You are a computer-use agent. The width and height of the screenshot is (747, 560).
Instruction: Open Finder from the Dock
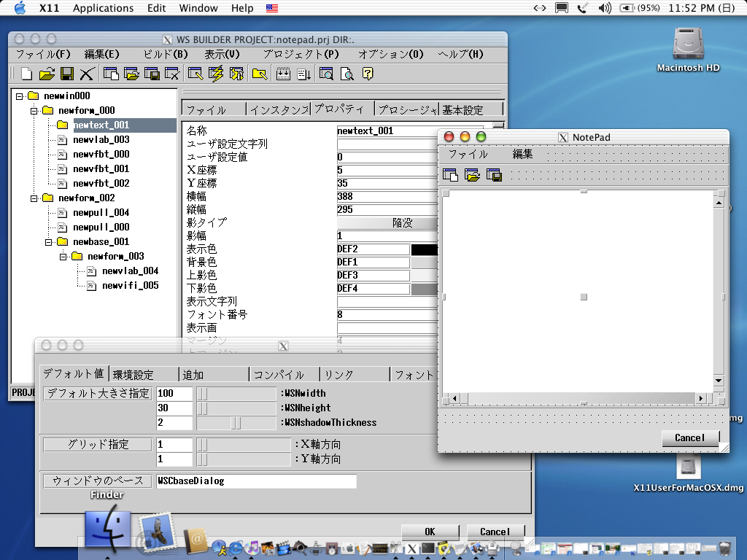[107, 530]
